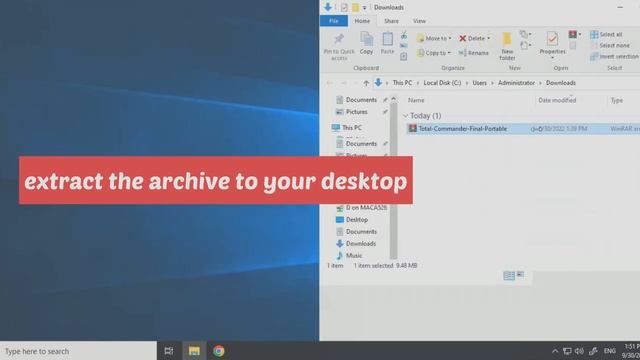Viewport: 640px width, 360px height.
Task: Open the Easy access dropdown
Action: pos(525,45)
